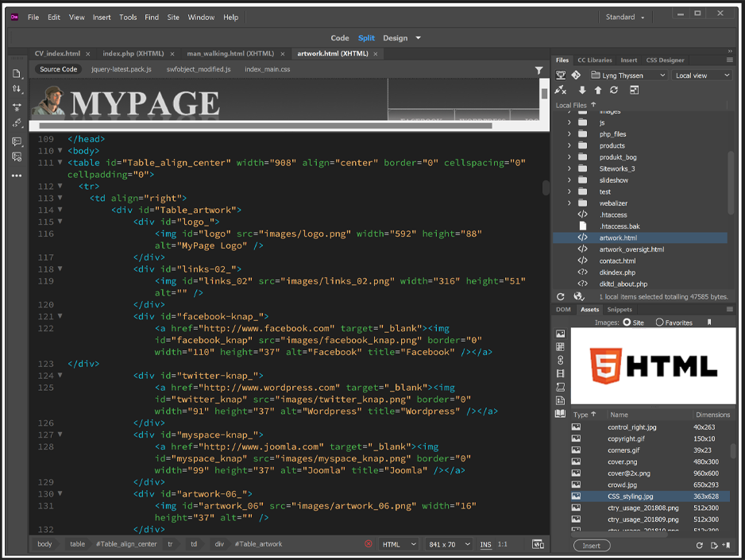Open the File Management icon in left toolbar

[17, 89]
